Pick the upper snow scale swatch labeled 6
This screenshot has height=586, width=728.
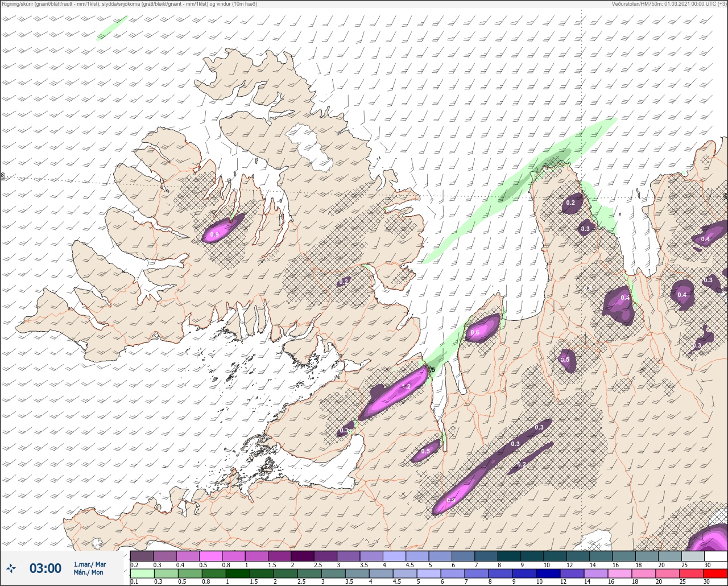point(463,556)
